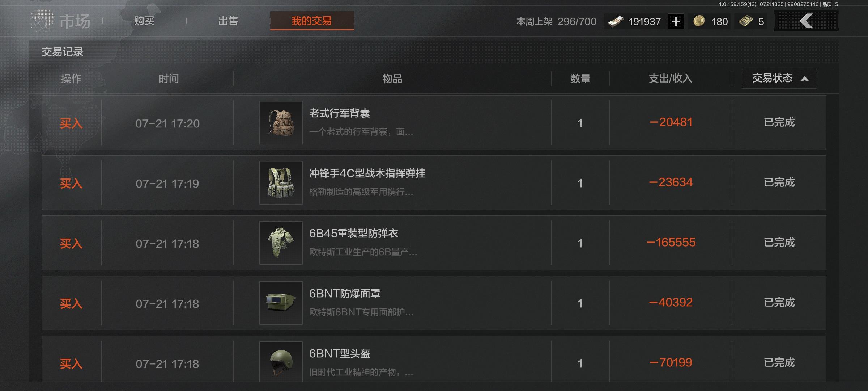Viewport: 868px width, 391px height.
Task: Switch to the 出售 tab
Action: 228,21
